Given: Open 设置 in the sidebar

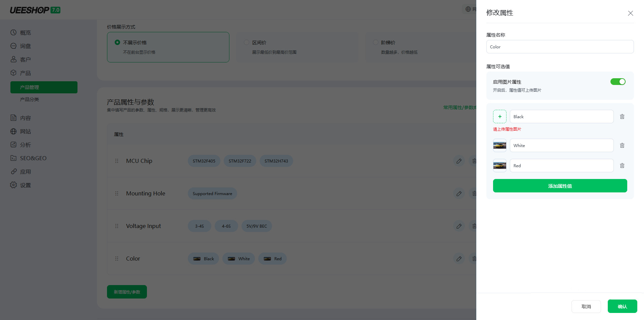Looking at the screenshot, I should pos(25,185).
